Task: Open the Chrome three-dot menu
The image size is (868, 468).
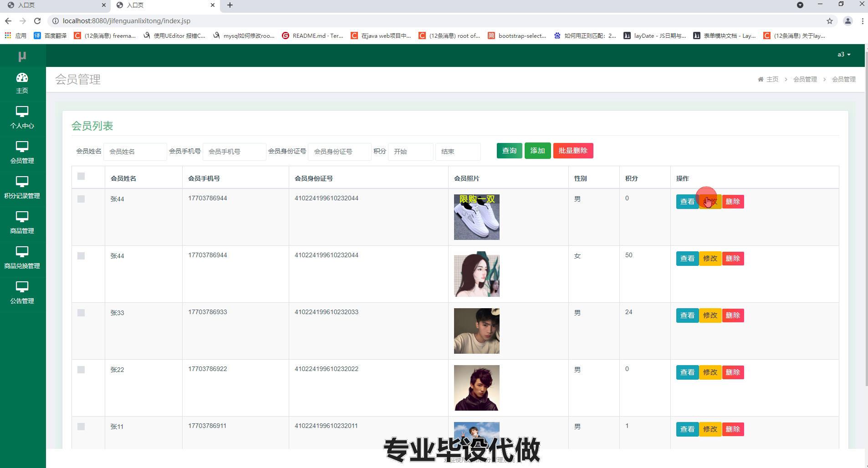Action: 863,21
